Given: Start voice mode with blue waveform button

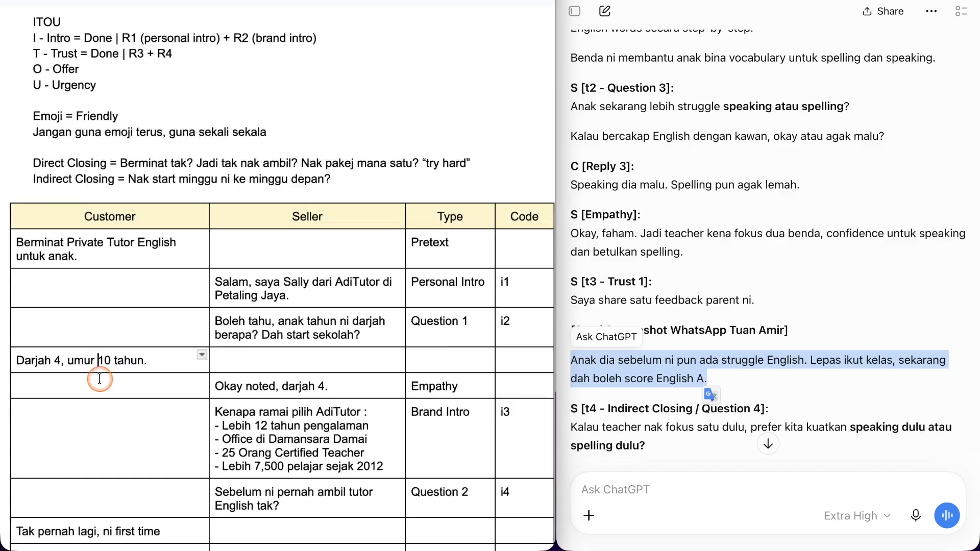Looking at the screenshot, I should coord(947,515).
